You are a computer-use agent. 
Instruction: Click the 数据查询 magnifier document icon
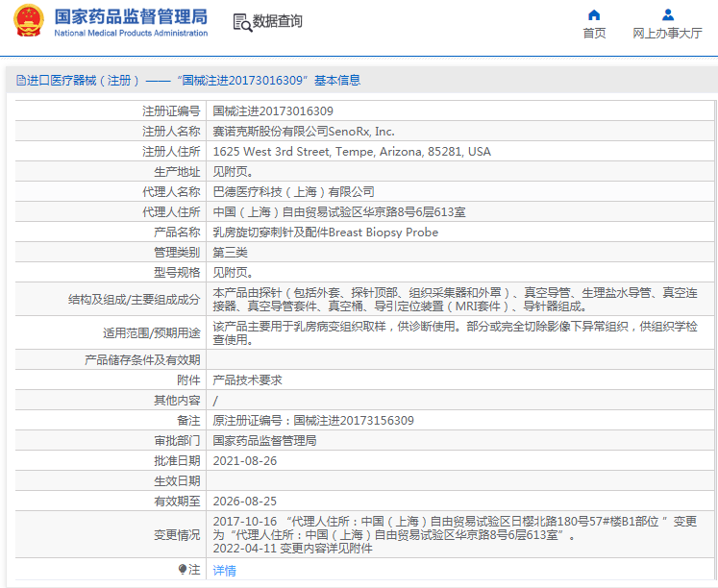[242, 22]
